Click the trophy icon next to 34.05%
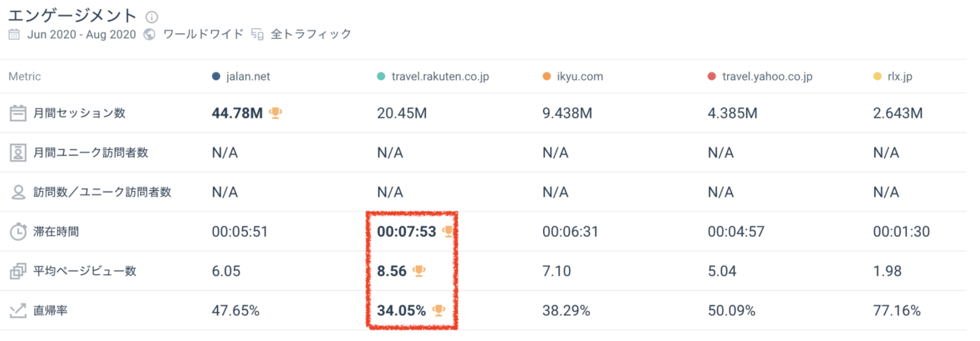 click(x=439, y=310)
